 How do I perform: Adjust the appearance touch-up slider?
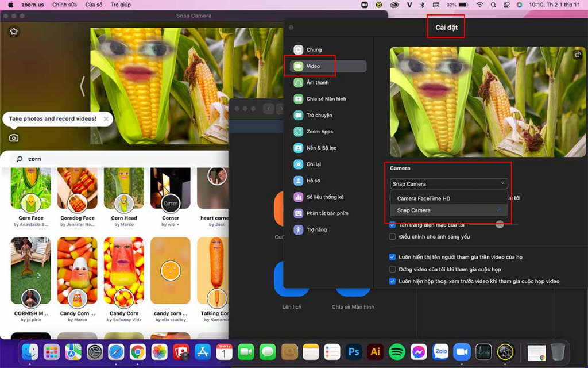pos(500,225)
